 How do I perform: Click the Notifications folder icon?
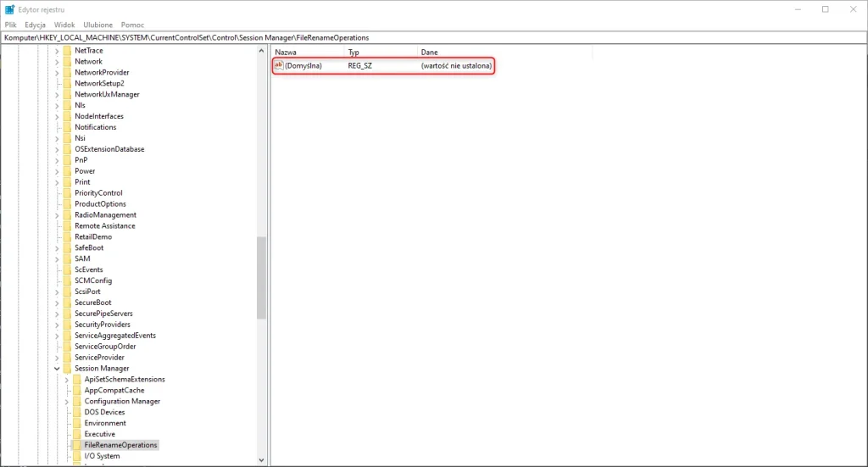(x=67, y=127)
